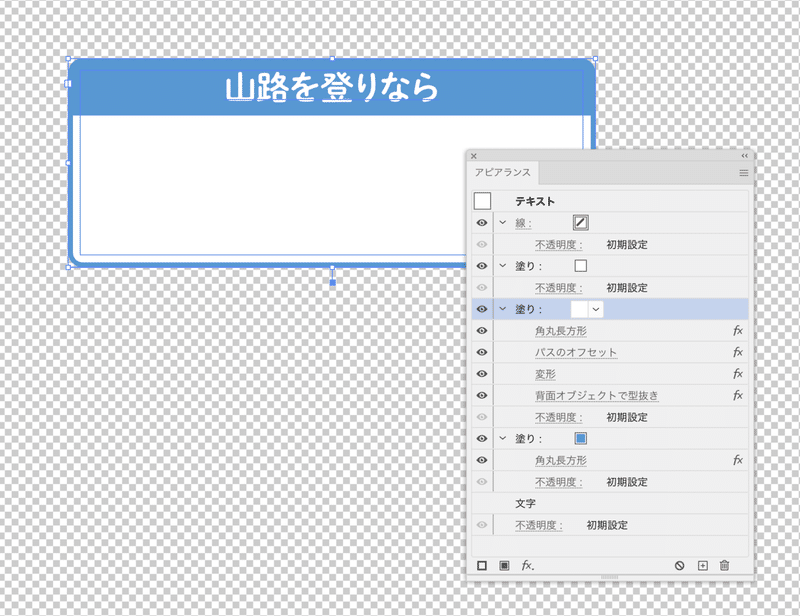Toggle visibility of the first 塗り with white swatch

coord(482,266)
